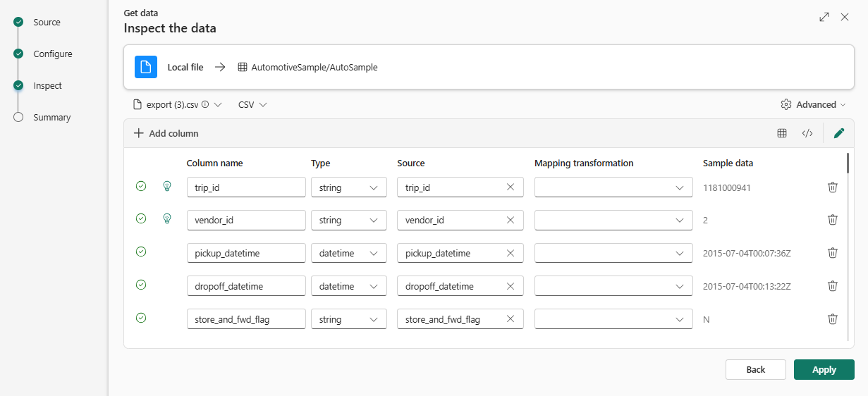
Task: Click the green pencil edit icon
Action: (839, 133)
